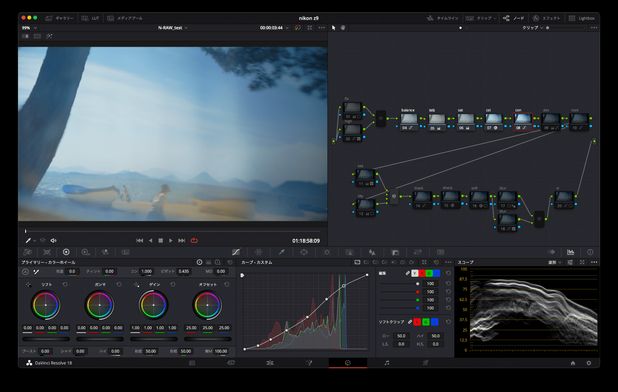Image resolution: width=618 pixels, height=392 pixels.
Task: Open the RGB Mixer palette
Action: tap(105, 252)
